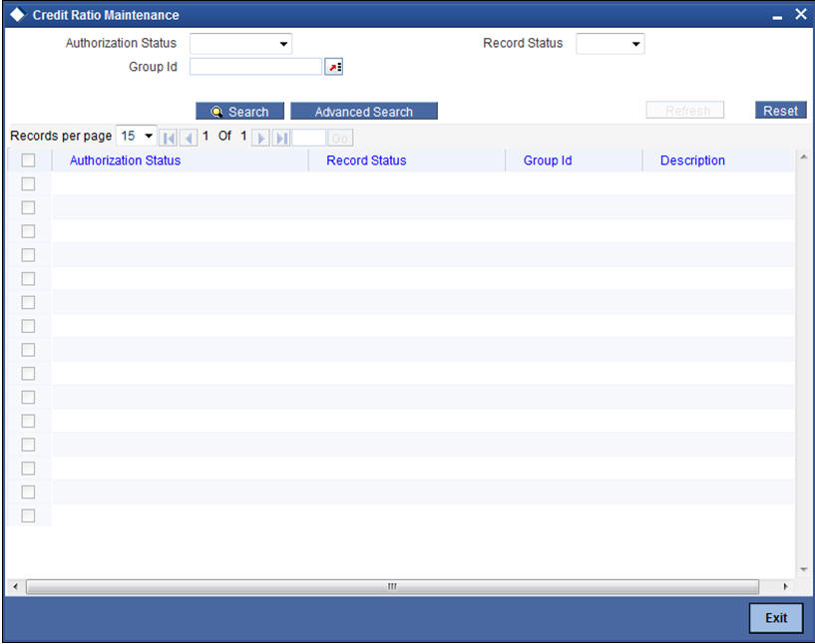Click the horizontal scrollbar thumb

392,587
